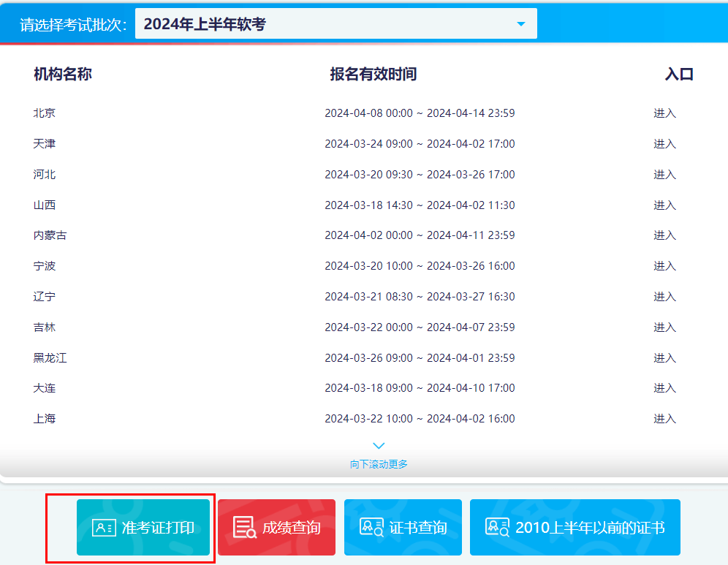
Task: Click 山西 time 2024-03-18 14:30 ~ 2024-04-02 11:30
Action: [x=420, y=205]
